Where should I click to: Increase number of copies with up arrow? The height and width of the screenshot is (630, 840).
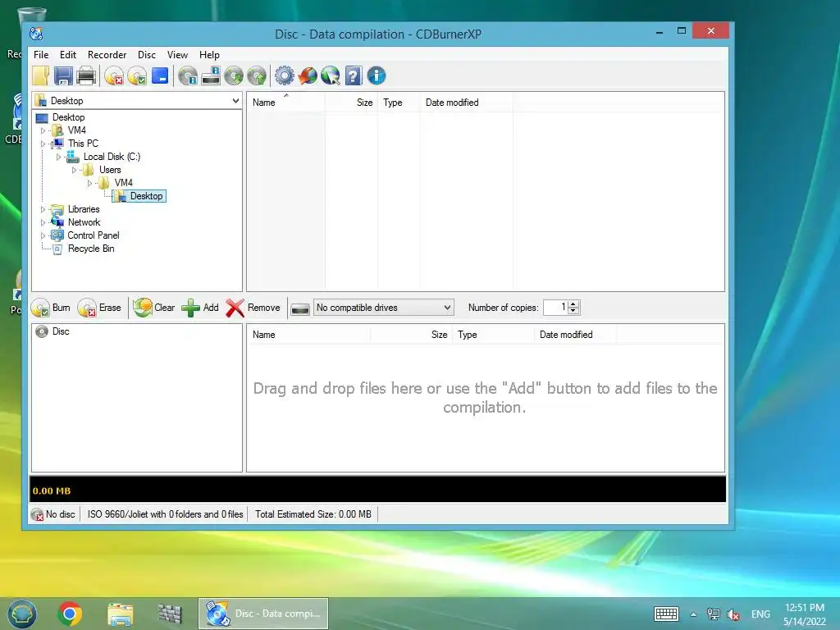pos(573,304)
